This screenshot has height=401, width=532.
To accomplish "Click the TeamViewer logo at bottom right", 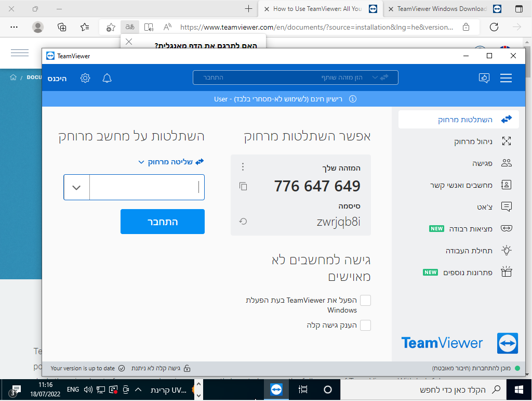I will pyautogui.click(x=507, y=343).
